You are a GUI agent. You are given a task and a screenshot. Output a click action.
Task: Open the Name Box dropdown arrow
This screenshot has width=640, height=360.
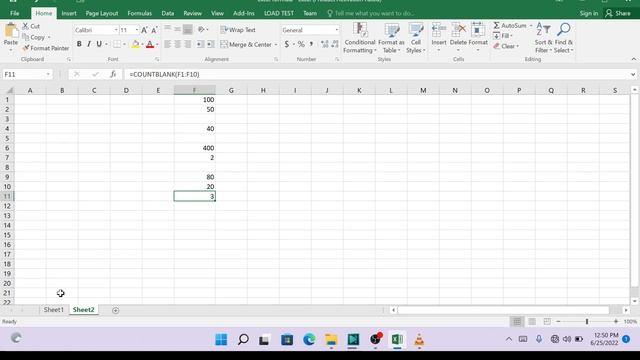click(48, 74)
